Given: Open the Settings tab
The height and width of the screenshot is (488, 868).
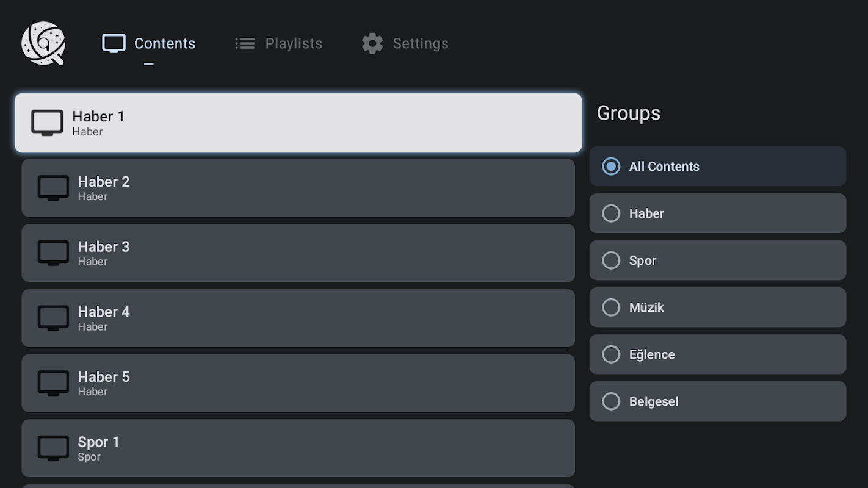Looking at the screenshot, I should click(420, 43).
